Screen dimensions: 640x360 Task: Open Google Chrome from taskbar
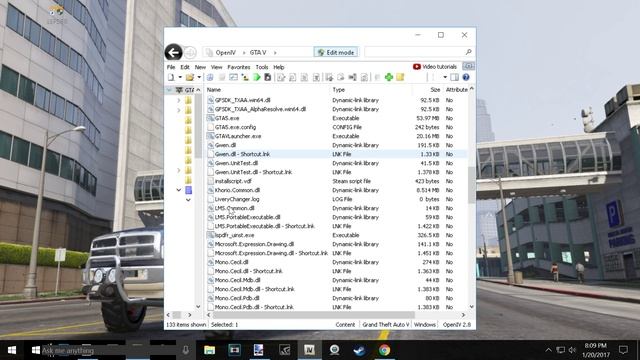click(x=384, y=350)
